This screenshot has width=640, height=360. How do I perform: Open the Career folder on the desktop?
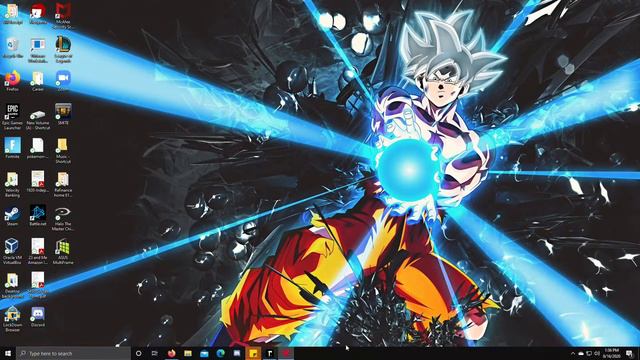(x=38, y=81)
